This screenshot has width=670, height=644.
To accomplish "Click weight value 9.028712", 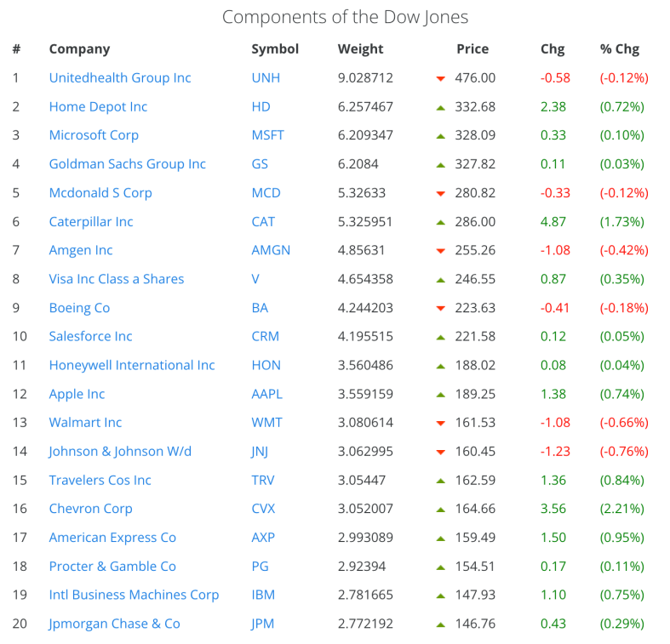I will tap(365, 77).
